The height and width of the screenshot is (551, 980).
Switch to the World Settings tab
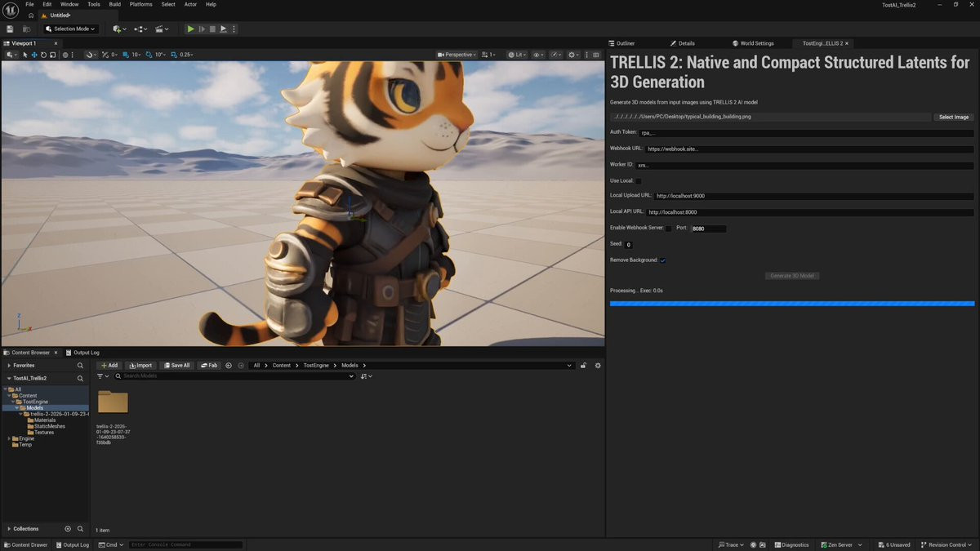pos(756,43)
